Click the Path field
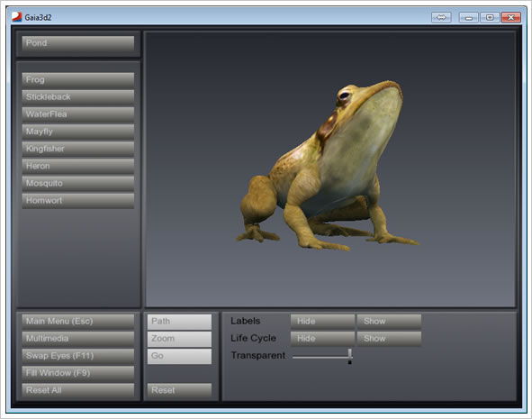 click(179, 322)
